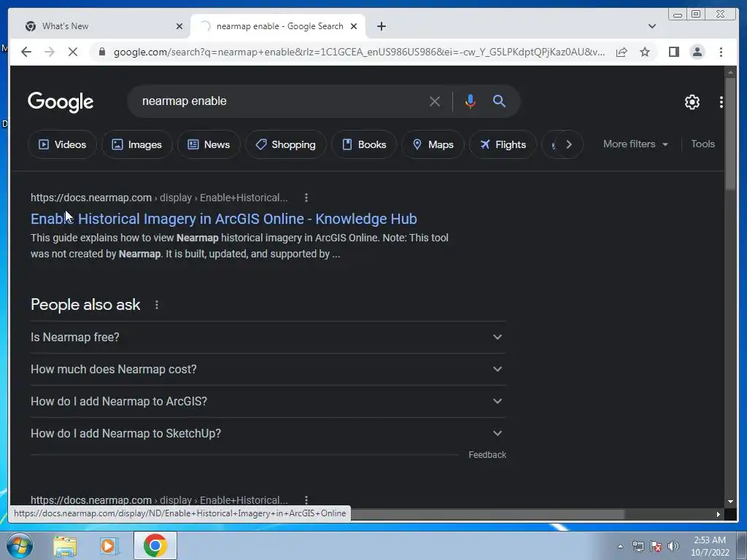
Task: Open the three-dot menu next to first result URL
Action: 306,198
